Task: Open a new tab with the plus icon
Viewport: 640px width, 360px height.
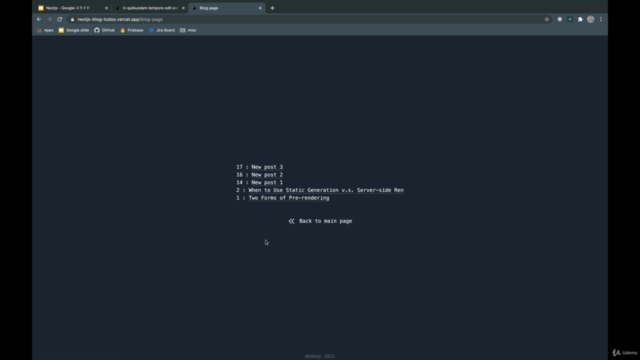Action: point(272,8)
